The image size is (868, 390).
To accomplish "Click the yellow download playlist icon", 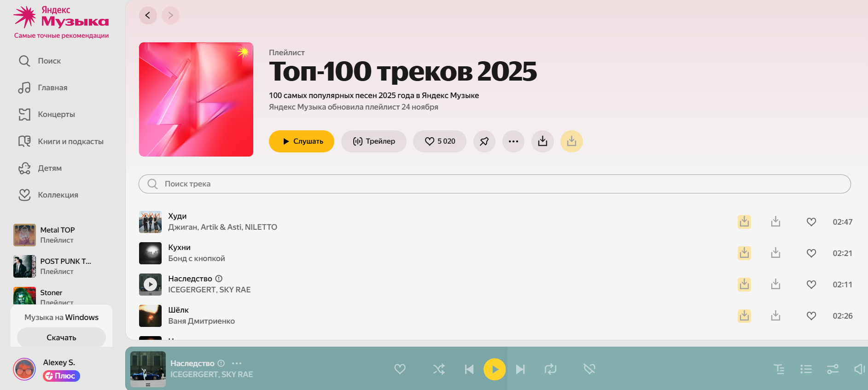I will [x=571, y=141].
